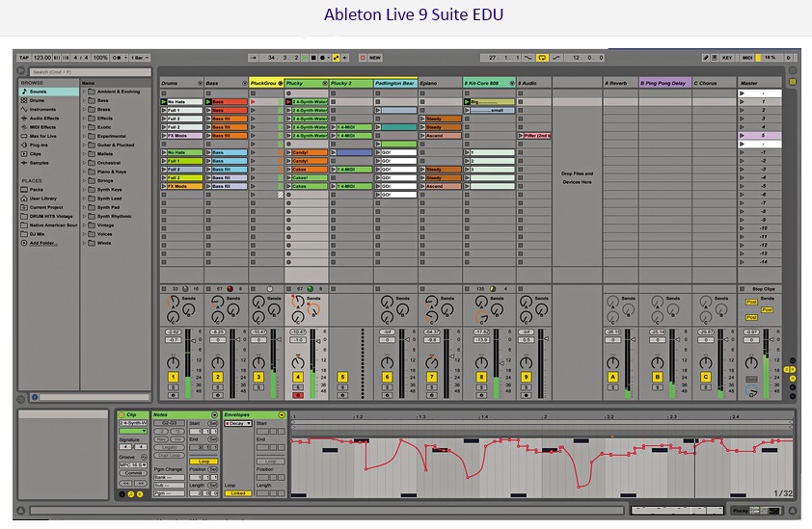Click the tempo field showing 123.00
812x529 pixels.
point(42,58)
